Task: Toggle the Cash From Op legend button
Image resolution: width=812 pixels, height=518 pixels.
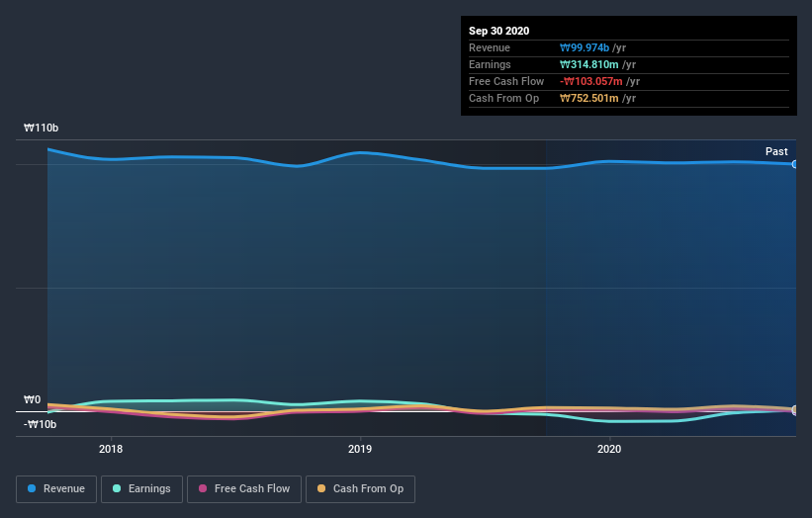Action: pyautogui.click(x=360, y=489)
